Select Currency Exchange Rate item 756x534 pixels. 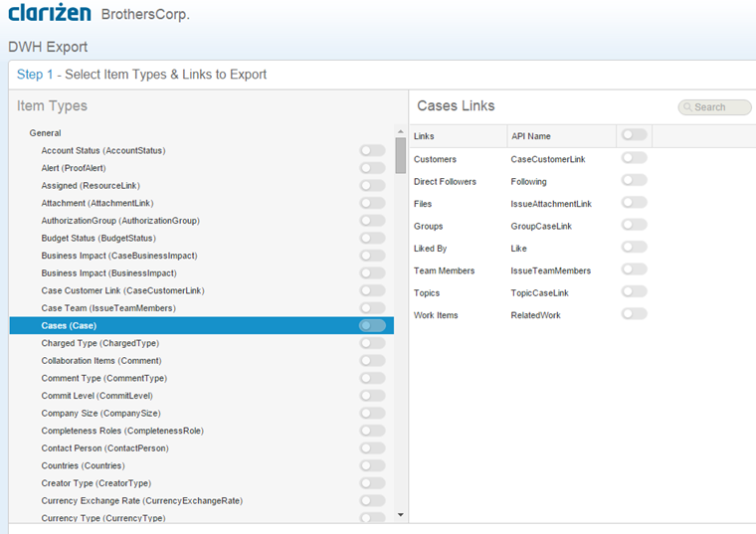coord(142,501)
